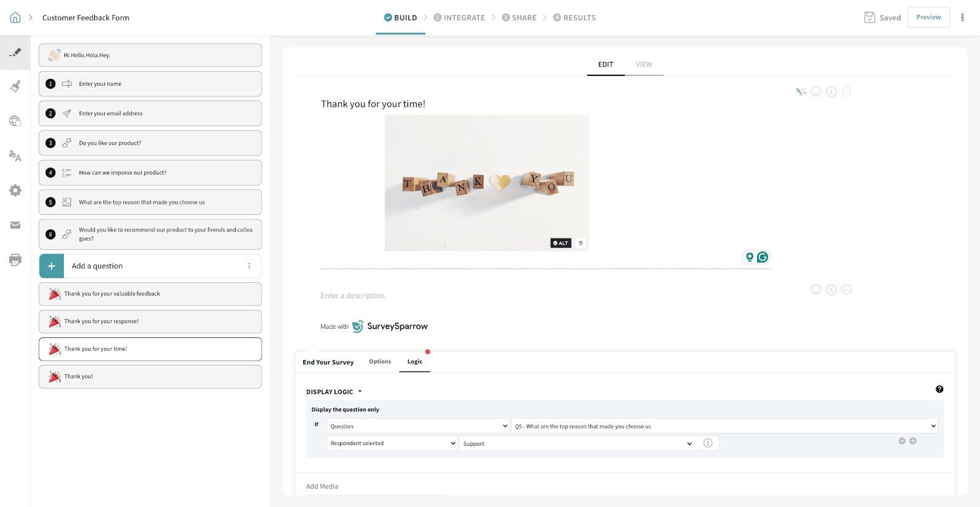
Task: Click the print icon in left sidebar
Action: (x=15, y=260)
